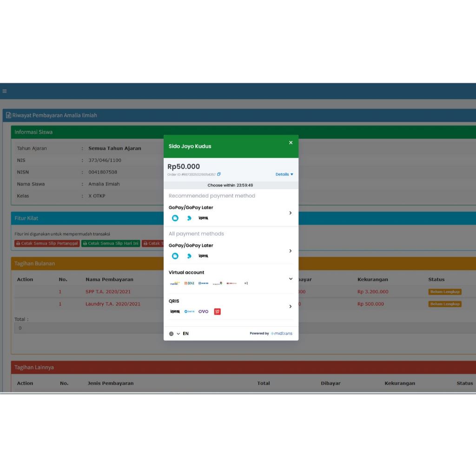
Task: Click the QRIS logo under Recommended payment method
Action: coord(203,218)
